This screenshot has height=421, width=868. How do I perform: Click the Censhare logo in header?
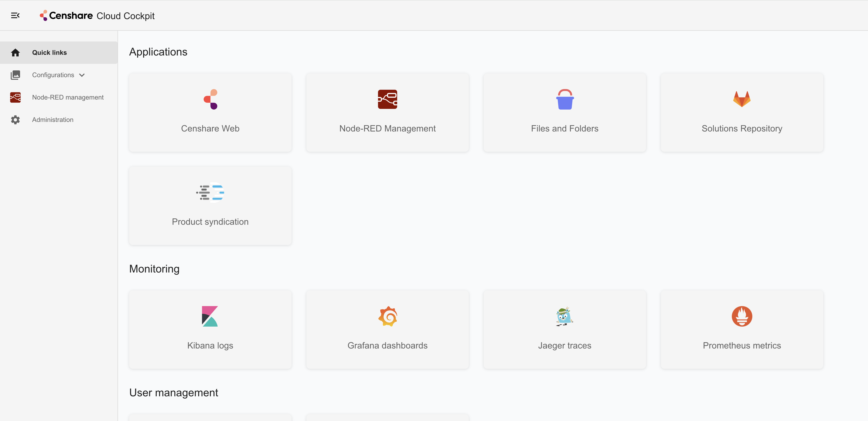click(66, 15)
